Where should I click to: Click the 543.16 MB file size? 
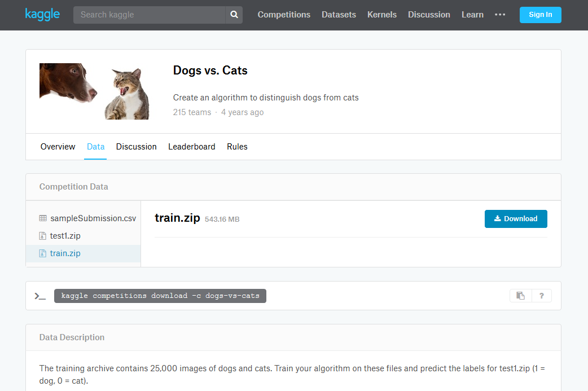click(x=222, y=219)
